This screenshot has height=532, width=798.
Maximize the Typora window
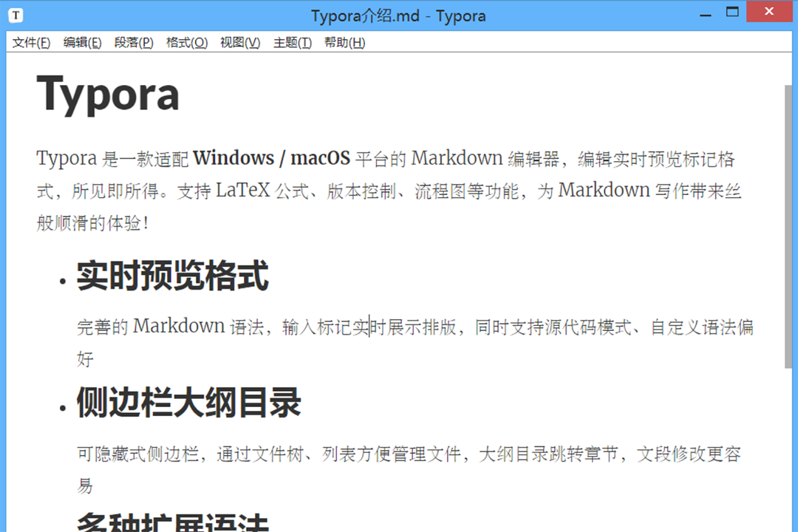point(732,13)
